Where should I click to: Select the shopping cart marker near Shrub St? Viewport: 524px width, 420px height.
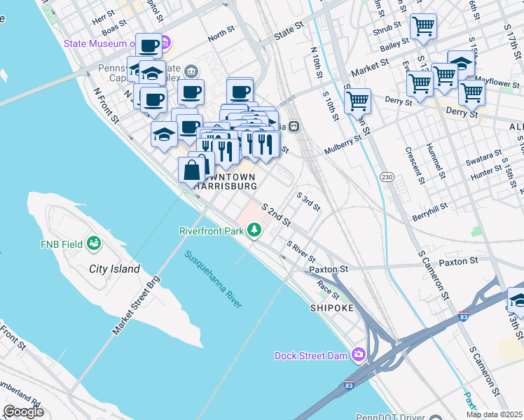pos(423,27)
